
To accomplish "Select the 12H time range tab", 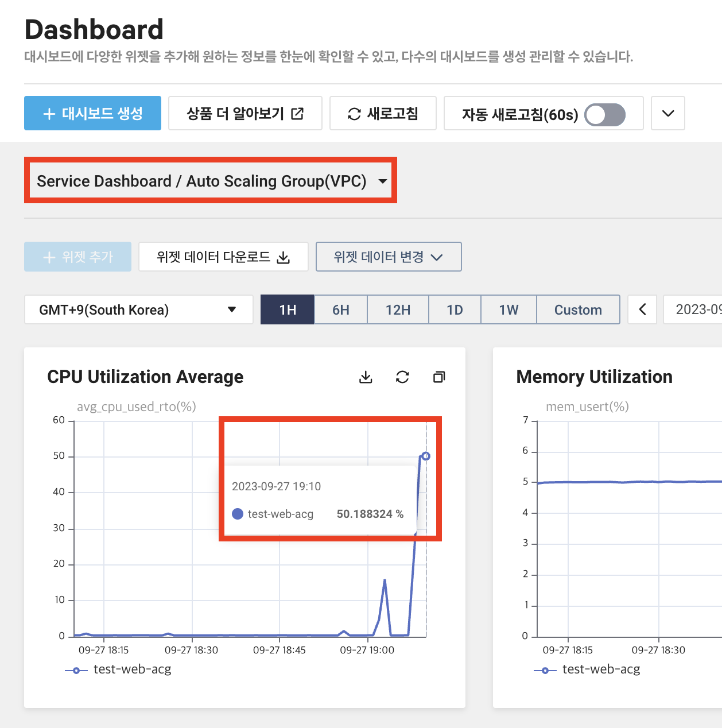I will [x=398, y=309].
